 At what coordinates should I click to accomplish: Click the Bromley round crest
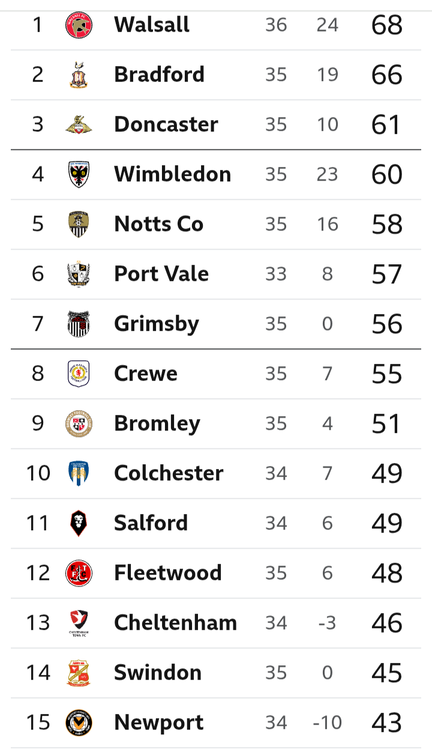[x=79, y=423]
